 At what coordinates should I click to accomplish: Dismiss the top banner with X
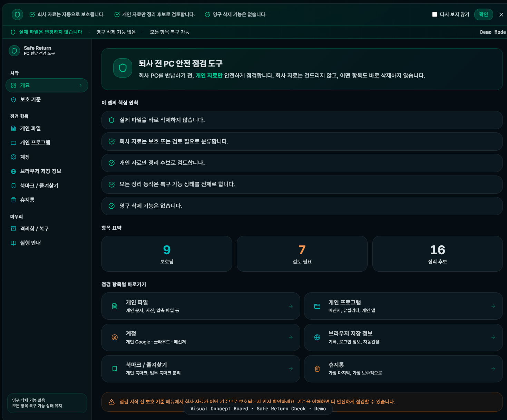coord(501,14)
